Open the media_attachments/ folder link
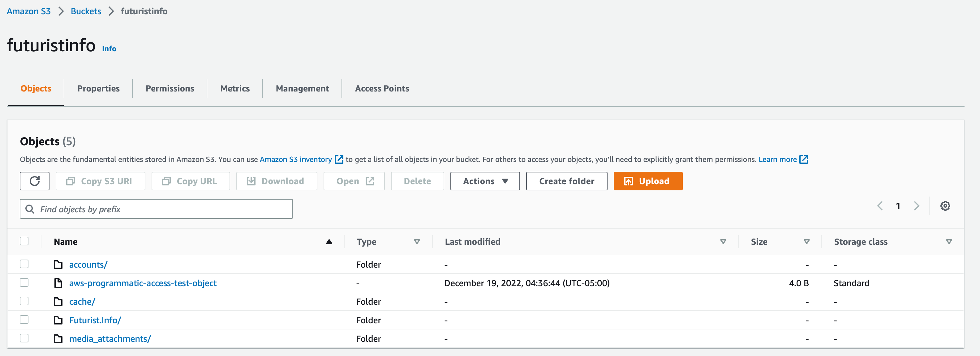This screenshot has height=356, width=980. point(110,338)
